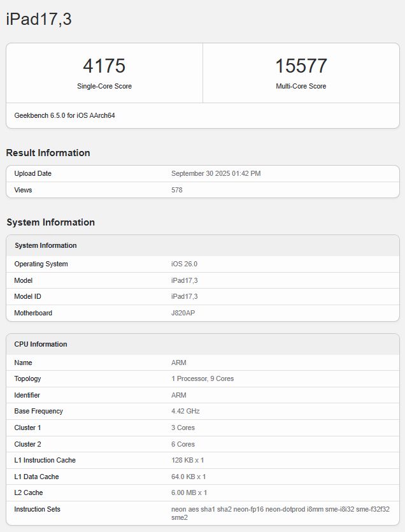This screenshot has width=405, height=532.
Task: Click the Result Information section heading
Action: tap(48, 153)
